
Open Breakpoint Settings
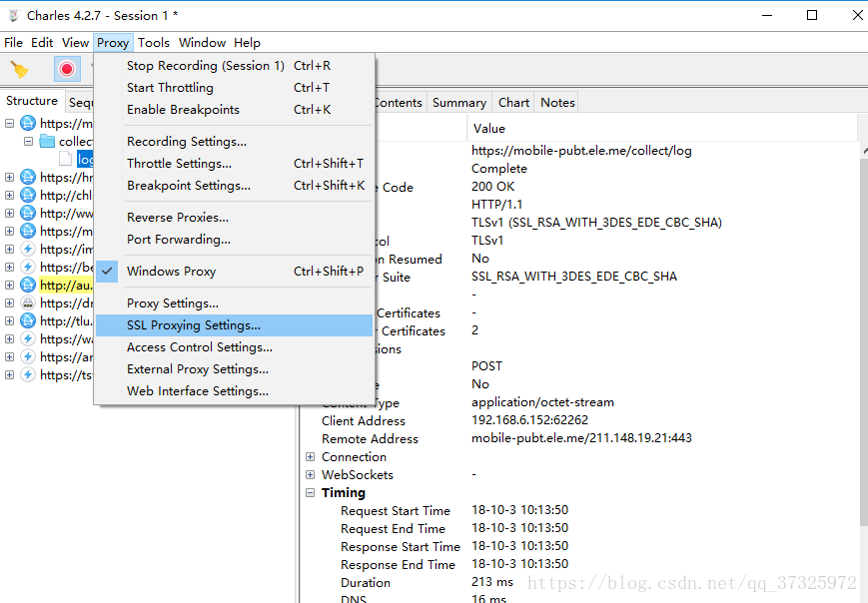pos(234,186)
